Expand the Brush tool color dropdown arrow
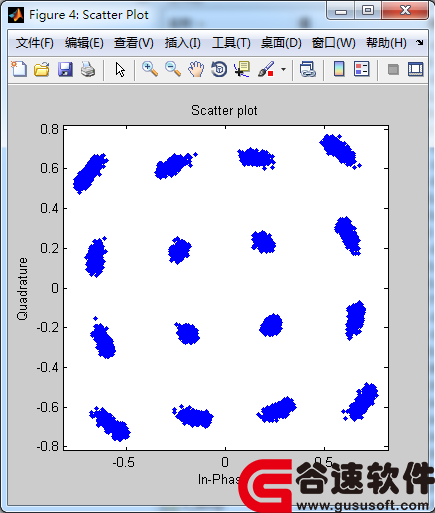The image size is (435, 513). point(283,70)
